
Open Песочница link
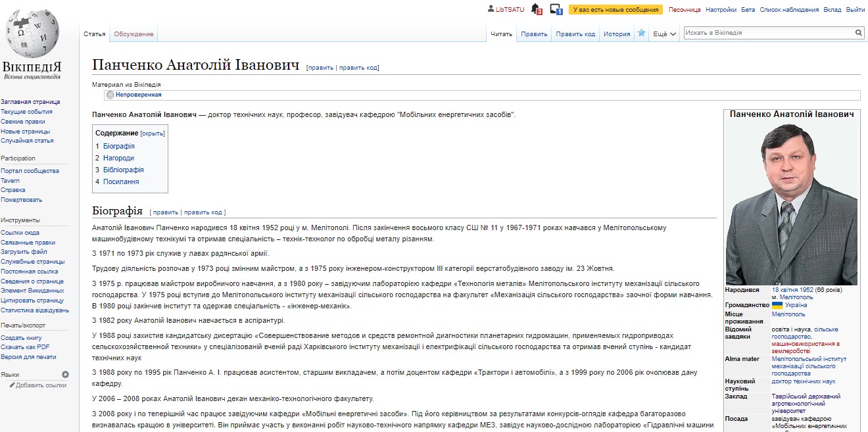(x=685, y=10)
